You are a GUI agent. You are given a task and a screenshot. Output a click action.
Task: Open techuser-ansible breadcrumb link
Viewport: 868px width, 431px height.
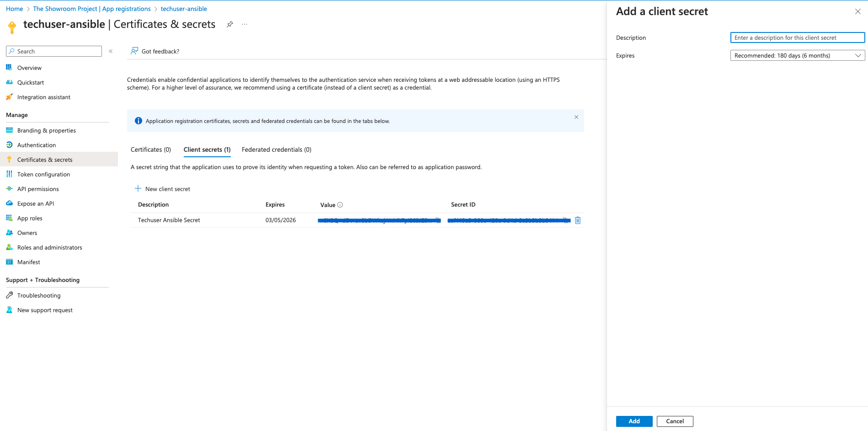pyautogui.click(x=184, y=9)
